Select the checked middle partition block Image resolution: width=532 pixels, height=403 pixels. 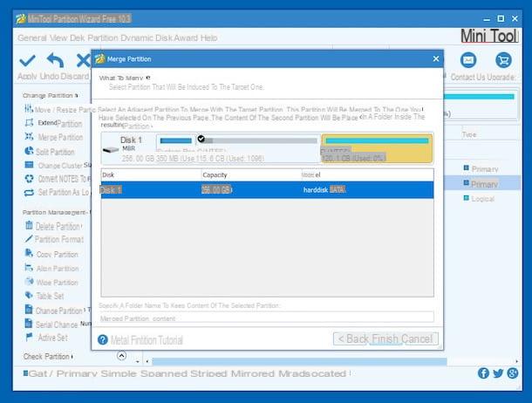[x=258, y=148]
